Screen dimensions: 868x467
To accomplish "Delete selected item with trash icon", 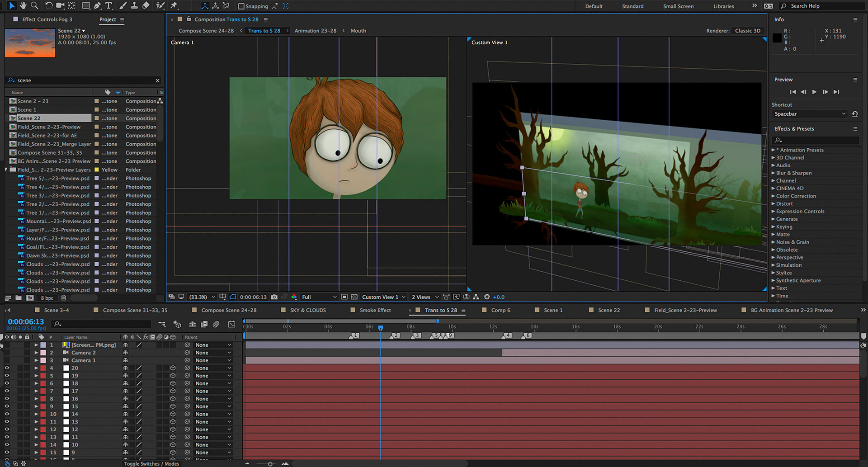I will point(64,298).
